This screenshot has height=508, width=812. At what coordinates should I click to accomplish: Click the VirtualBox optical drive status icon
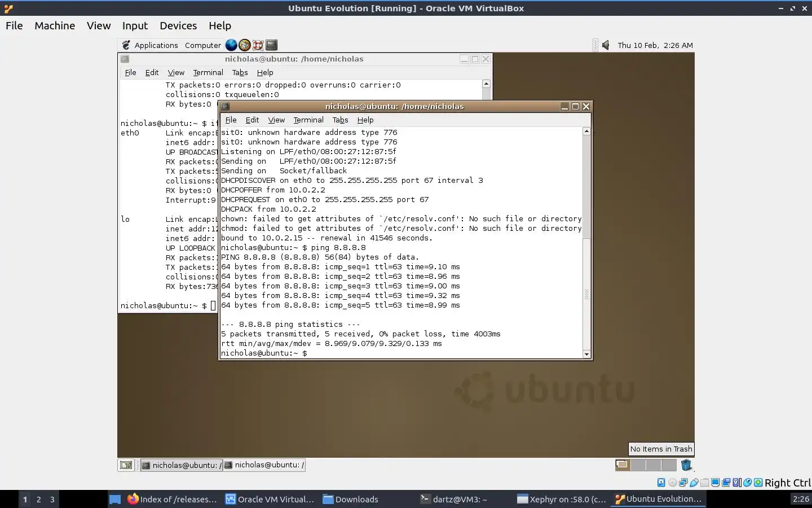pos(672,483)
